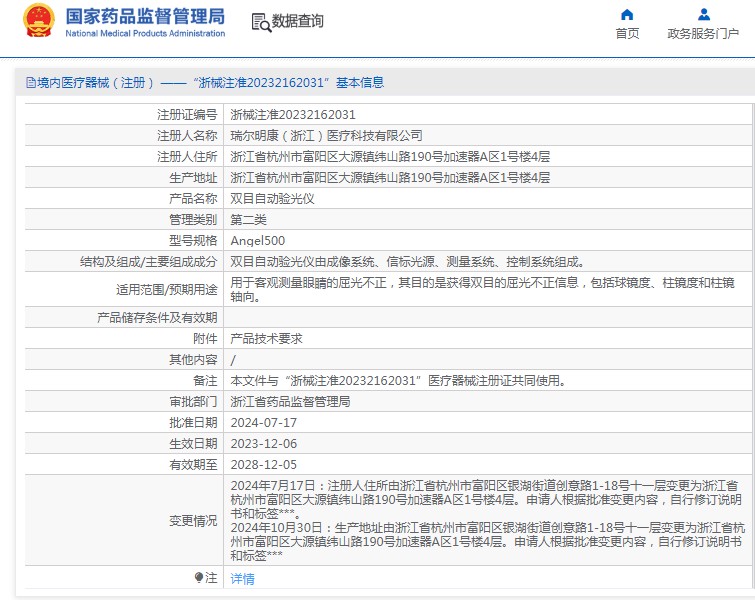Click the 型号规格 row label

(x=193, y=241)
